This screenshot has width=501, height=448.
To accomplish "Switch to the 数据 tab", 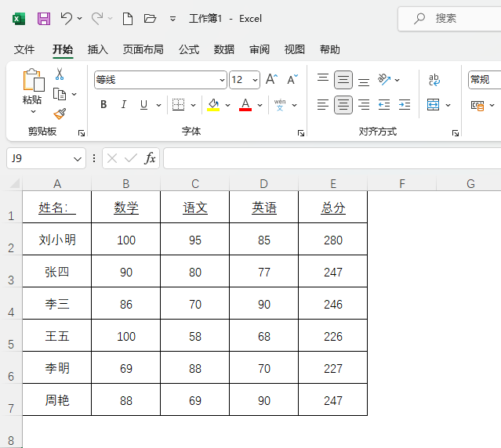I will point(224,49).
